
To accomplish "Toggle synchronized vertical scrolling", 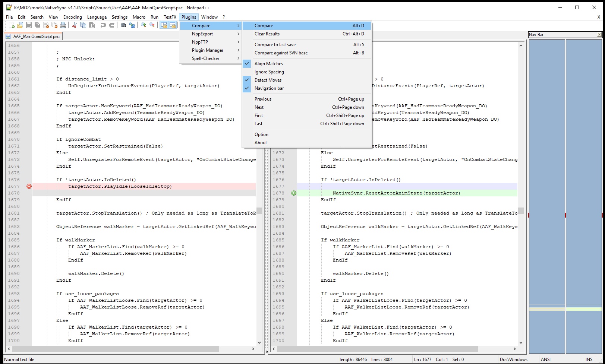I will (164, 25).
